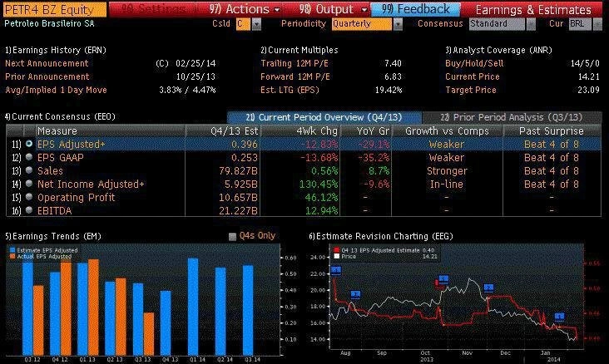The image size is (609, 364).
Task: Click the Net Income 4Wk change 130.45%
Action: click(319, 184)
